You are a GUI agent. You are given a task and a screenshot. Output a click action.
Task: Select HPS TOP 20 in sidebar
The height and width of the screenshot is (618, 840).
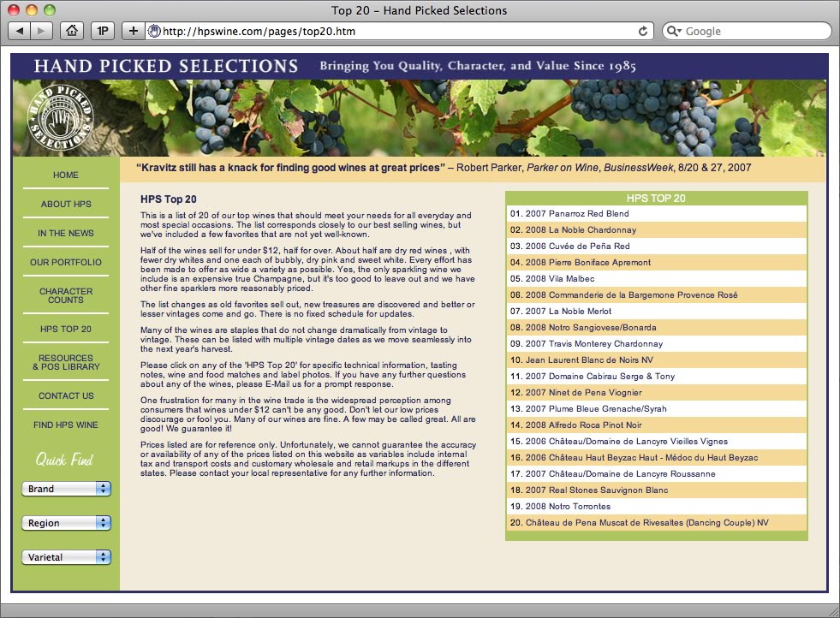pyautogui.click(x=66, y=329)
